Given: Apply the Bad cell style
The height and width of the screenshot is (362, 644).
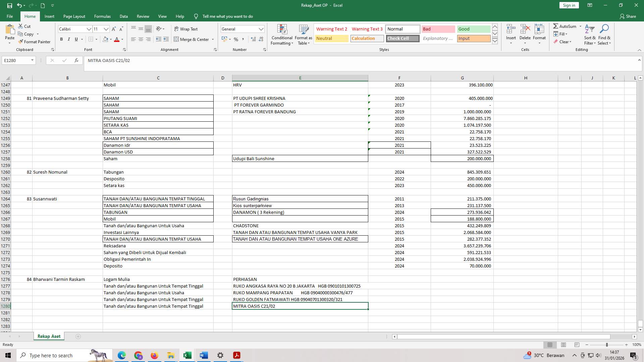Looking at the screenshot, I should [x=438, y=29].
